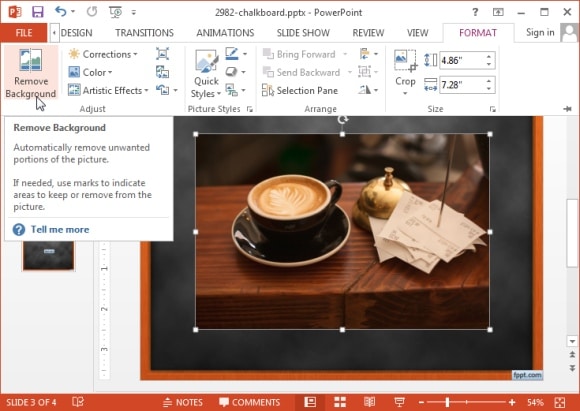Click the Undo arrow icon
The width and height of the screenshot is (580, 411).
point(61,12)
